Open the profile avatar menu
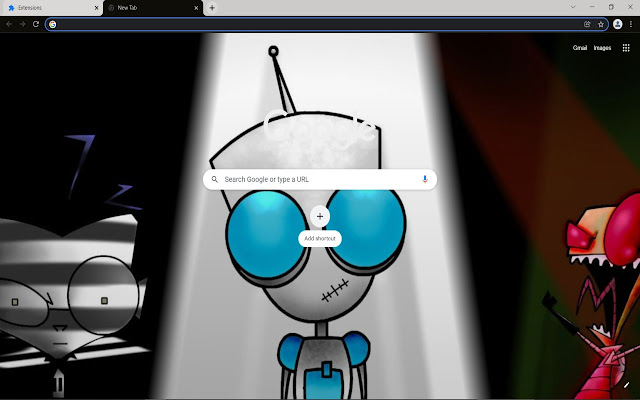This screenshot has height=400, width=640. click(x=618, y=24)
